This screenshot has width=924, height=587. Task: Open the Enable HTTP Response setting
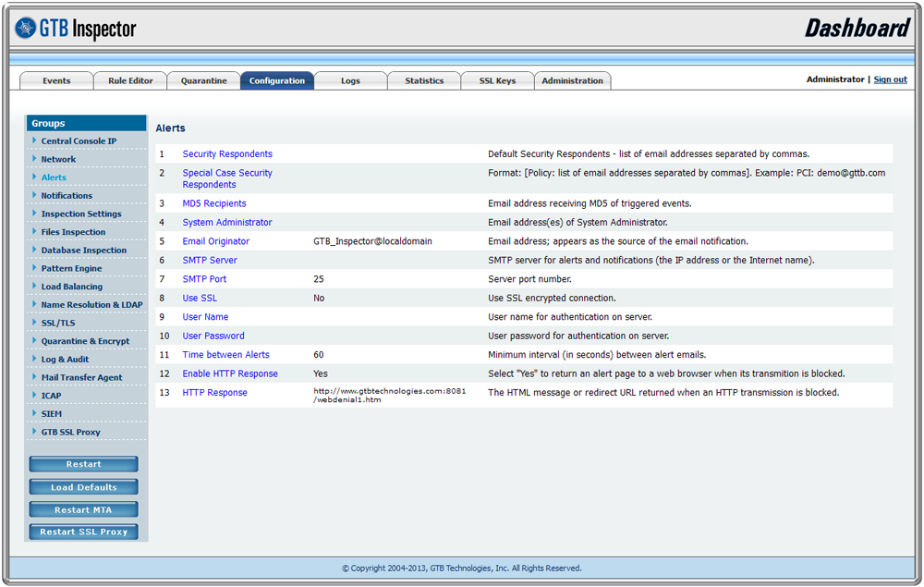[230, 373]
